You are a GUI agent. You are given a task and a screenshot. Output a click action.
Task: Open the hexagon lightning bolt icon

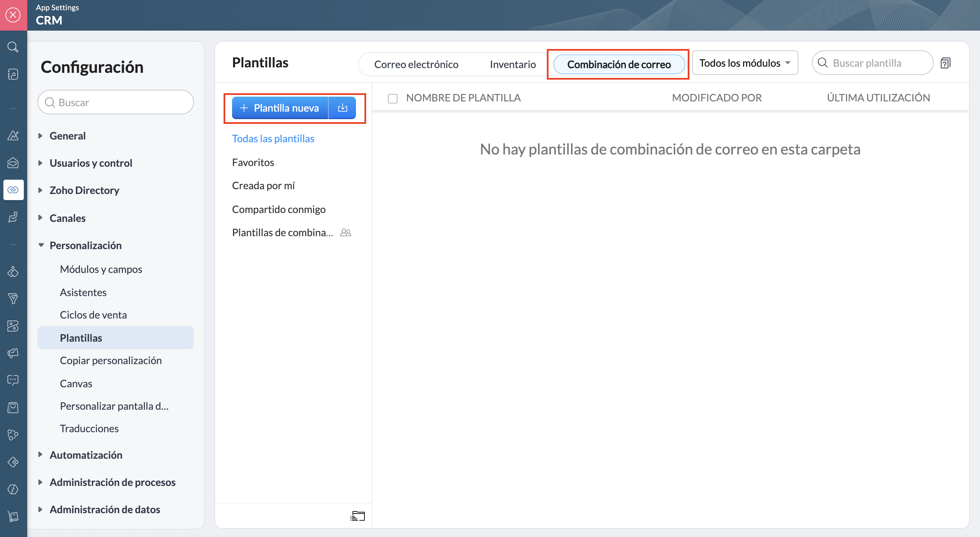click(x=13, y=489)
